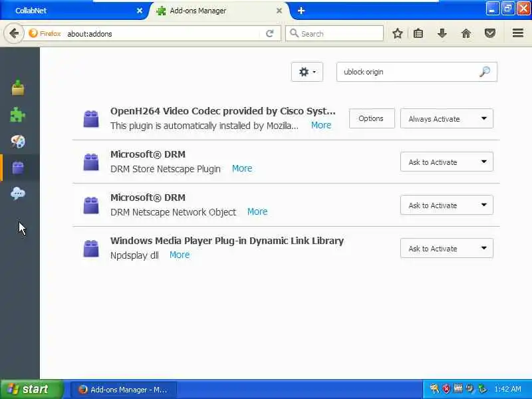532x399 pixels.
Task: Open the tools gear dropdown for add-ons
Action: coord(307,72)
